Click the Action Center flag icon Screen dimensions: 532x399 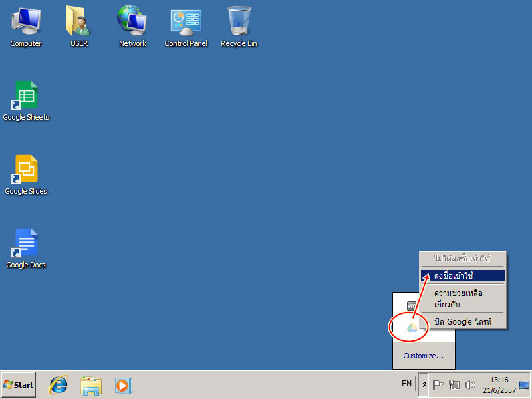(438, 385)
